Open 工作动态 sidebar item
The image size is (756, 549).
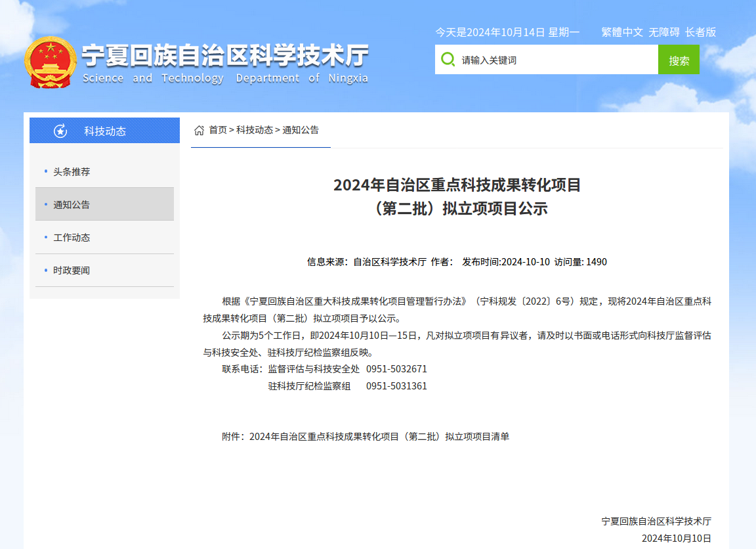72,238
